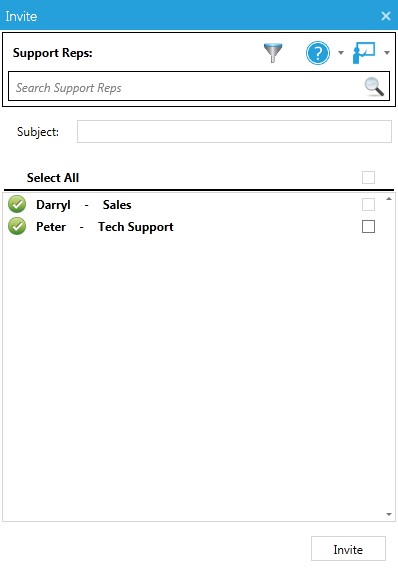The image size is (398, 573).
Task: Click Peter's green availability status icon
Action: (x=17, y=226)
